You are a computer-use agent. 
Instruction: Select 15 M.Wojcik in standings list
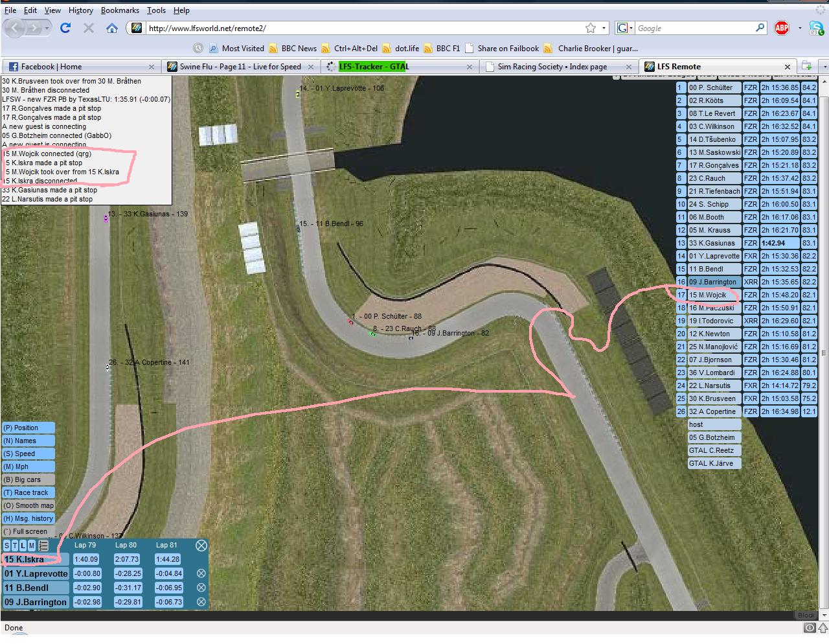pos(714,295)
